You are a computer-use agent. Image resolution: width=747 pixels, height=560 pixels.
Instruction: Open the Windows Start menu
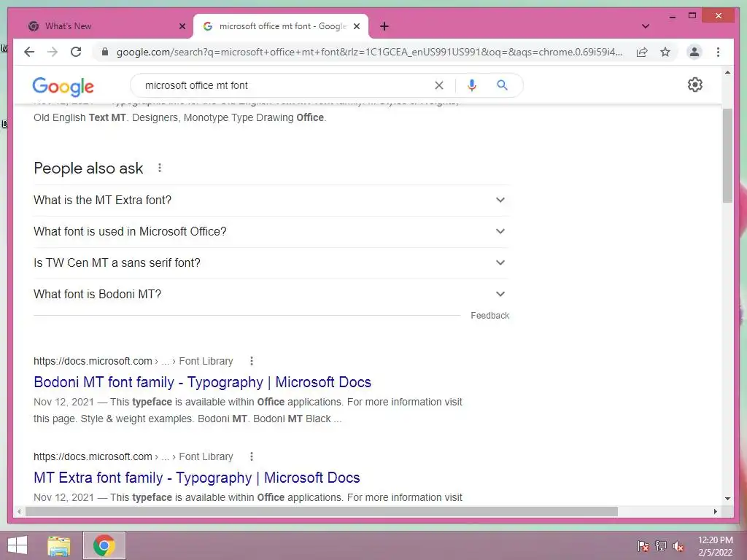[x=18, y=545]
